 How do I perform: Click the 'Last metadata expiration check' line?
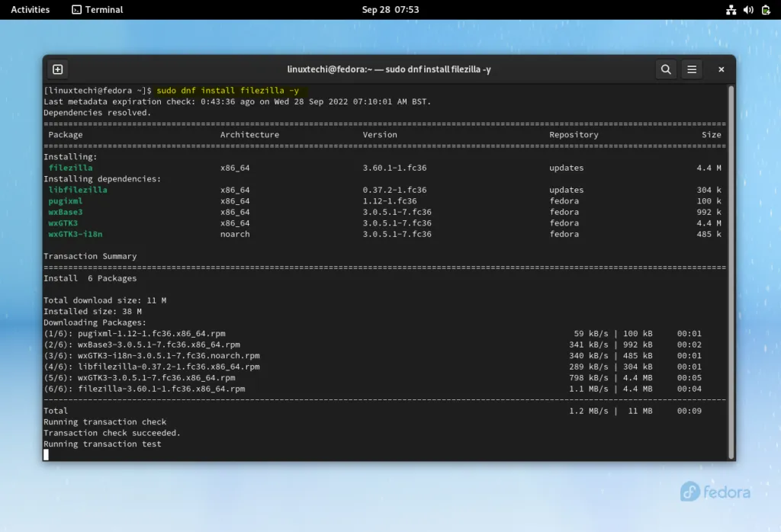[x=238, y=101]
